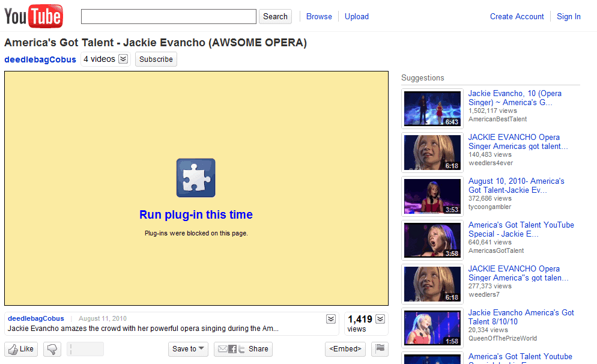Open the Upload page
Screen dimensions: 597x364
tap(357, 16)
